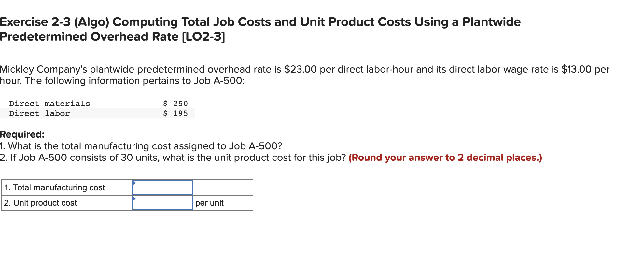Click the 'Direct materials' table row

coord(49,104)
